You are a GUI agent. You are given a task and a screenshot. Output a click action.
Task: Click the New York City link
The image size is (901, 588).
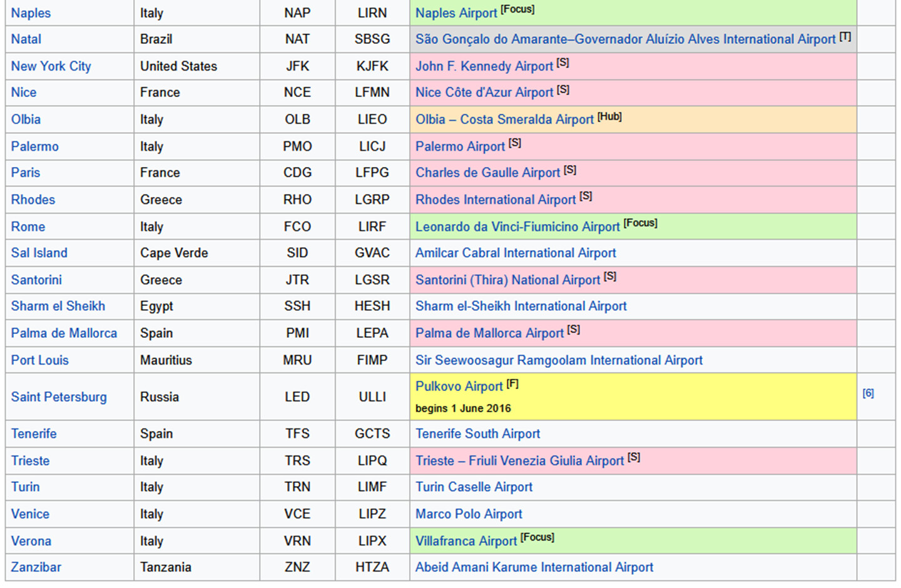tap(51, 66)
